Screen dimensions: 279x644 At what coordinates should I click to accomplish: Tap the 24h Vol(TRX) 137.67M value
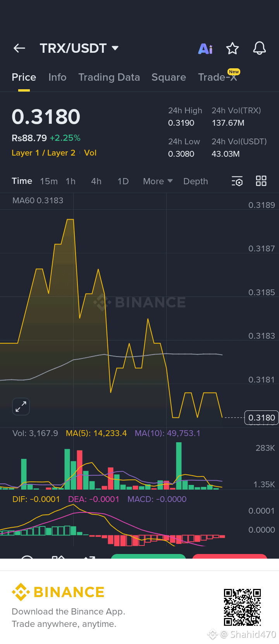tap(228, 123)
